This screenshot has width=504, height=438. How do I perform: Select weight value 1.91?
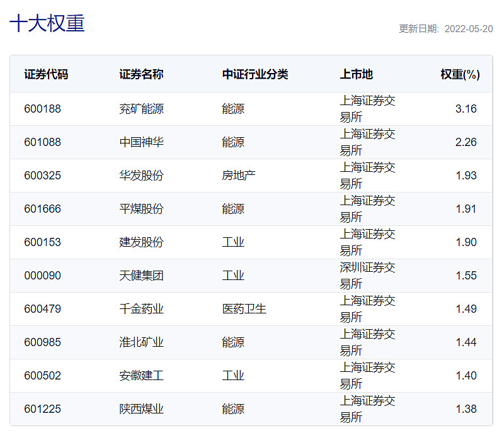point(466,209)
